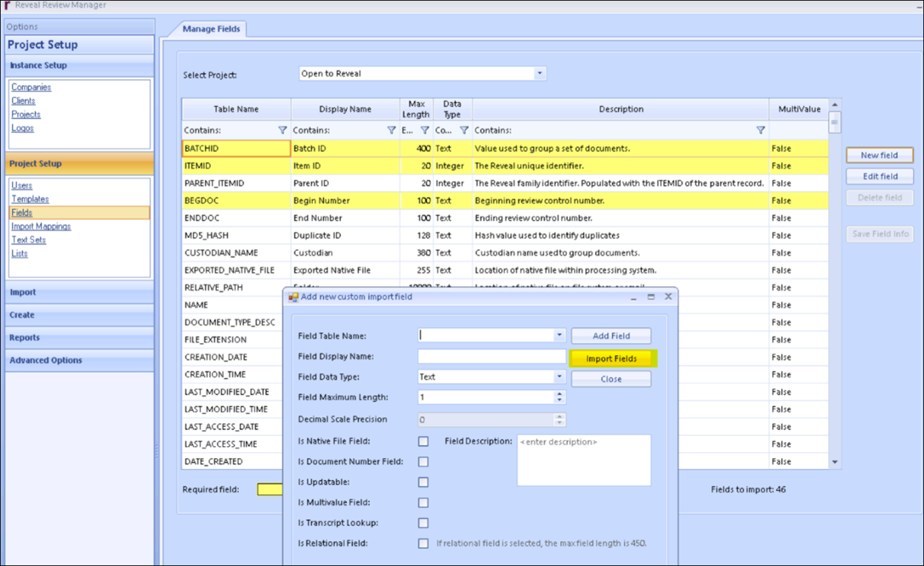Screen dimensions: 924x566
Task: Click the Edit field button
Action: (879, 176)
